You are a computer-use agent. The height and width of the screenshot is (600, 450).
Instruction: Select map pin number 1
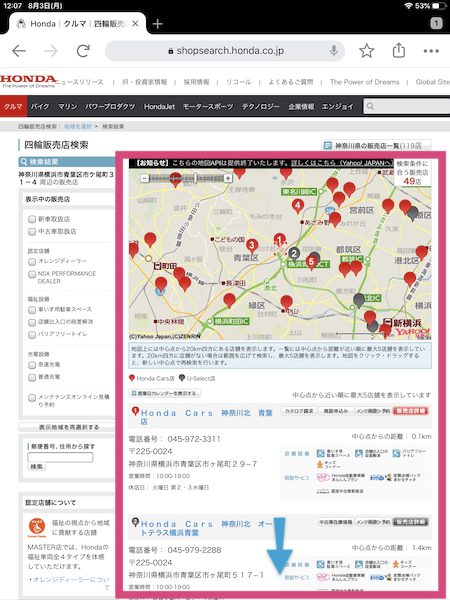point(279,241)
